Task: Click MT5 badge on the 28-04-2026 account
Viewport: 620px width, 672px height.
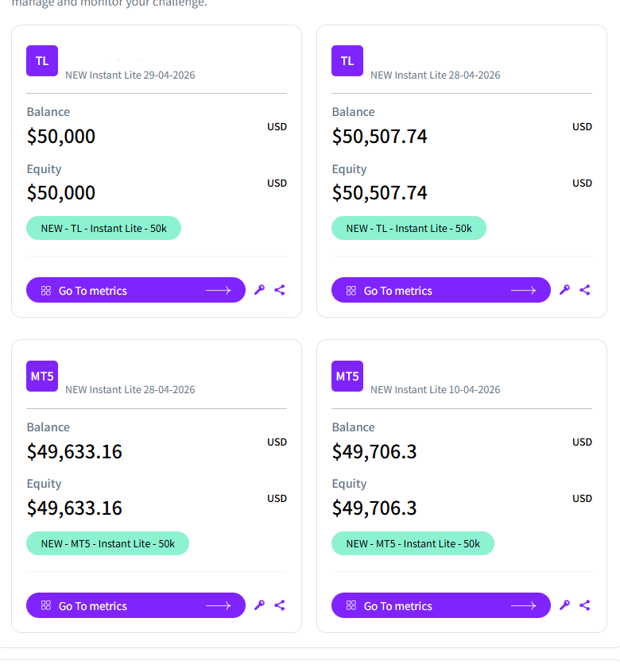Action: pos(42,377)
